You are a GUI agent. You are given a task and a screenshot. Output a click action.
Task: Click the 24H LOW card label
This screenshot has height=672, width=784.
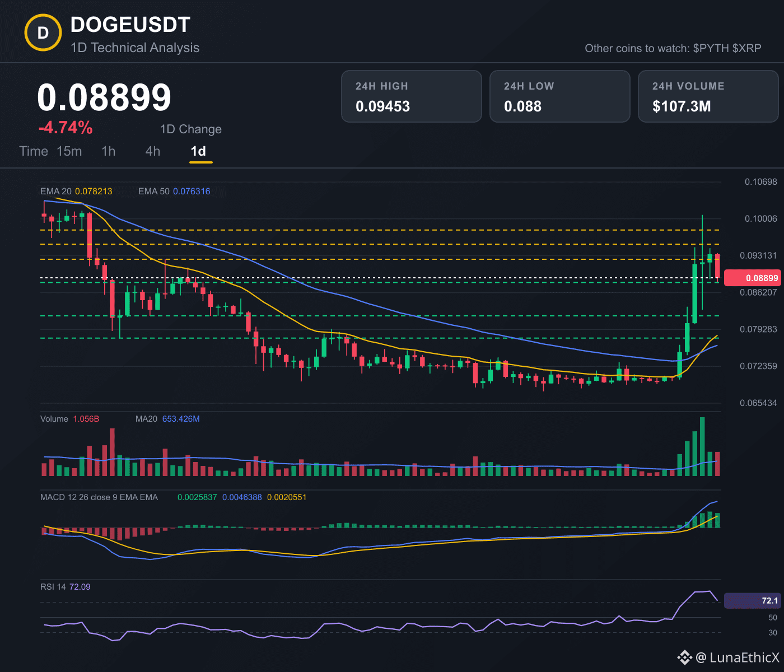[529, 86]
